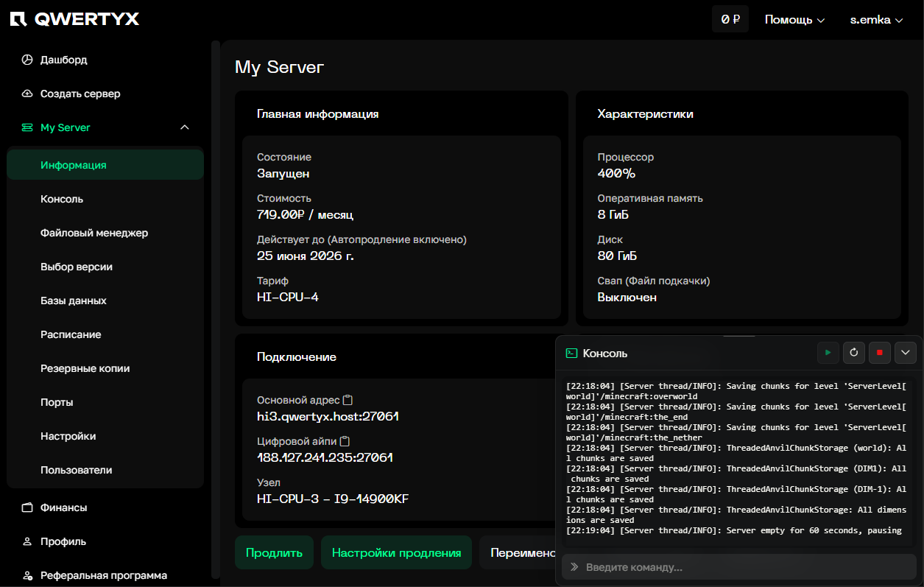Click the Реферальная программа icon
This screenshot has height=587, width=924.
[x=27, y=575]
